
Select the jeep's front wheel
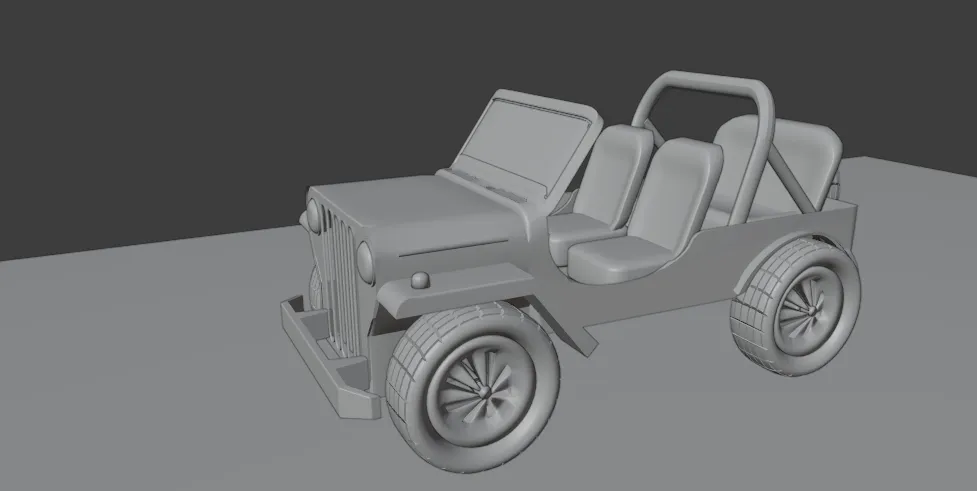(472, 387)
